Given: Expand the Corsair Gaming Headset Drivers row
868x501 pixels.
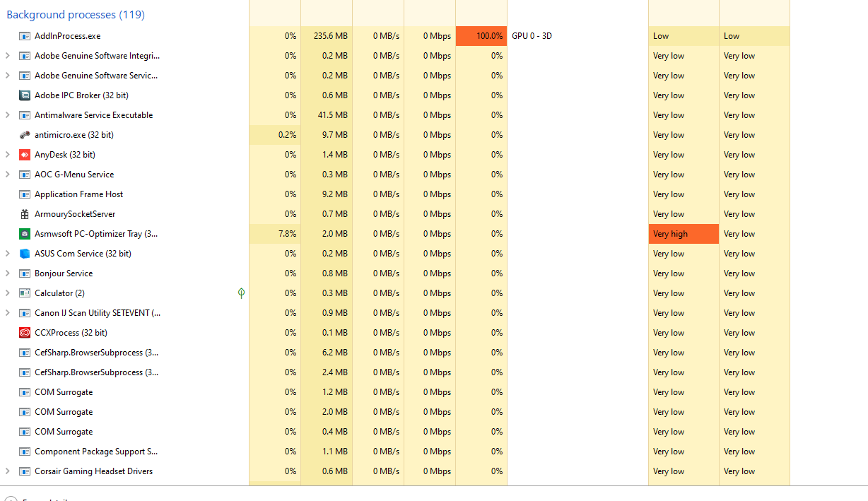Looking at the screenshot, I should point(7,471).
